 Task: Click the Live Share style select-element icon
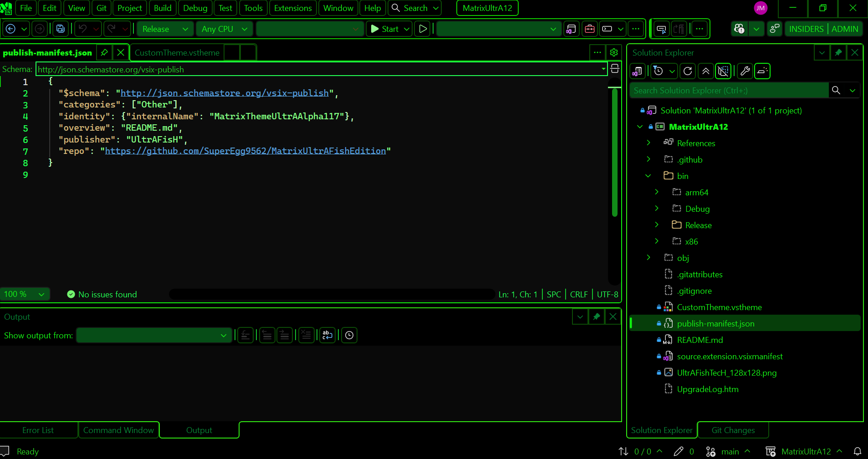pos(661,29)
